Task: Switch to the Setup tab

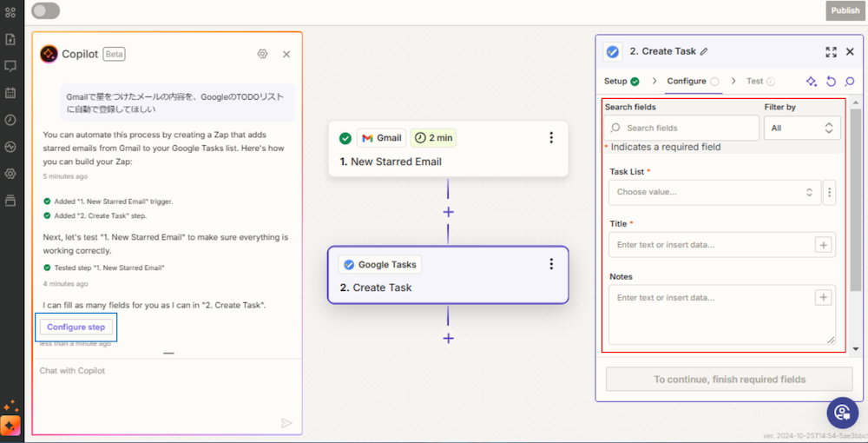Action: tap(621, 81)
